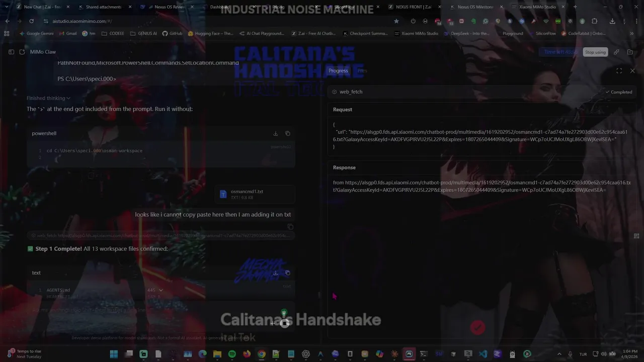Screen dimensions: 644x362
Task: Click the share link icon near Stop using
Action: click(x=616, y=52)
